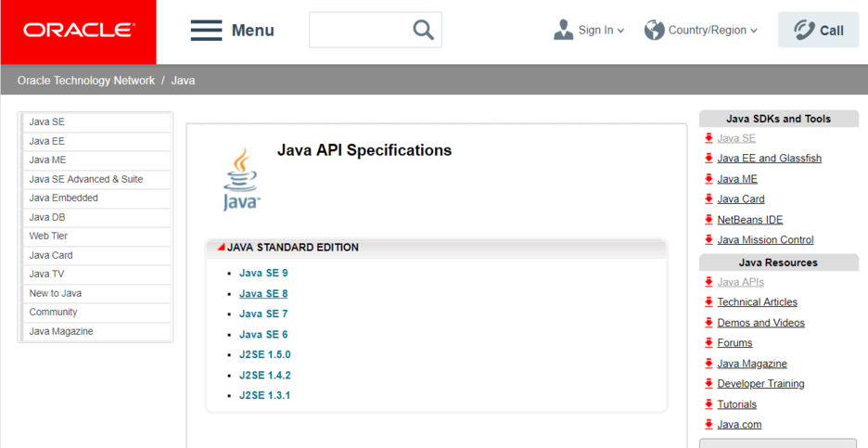Select Java ME in left sidebar
The height and width of the screenshot is (448, 868).
(x=96, y=160)
